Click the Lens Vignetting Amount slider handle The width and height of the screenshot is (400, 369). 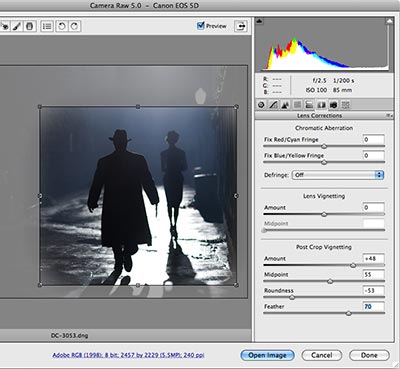324,214
